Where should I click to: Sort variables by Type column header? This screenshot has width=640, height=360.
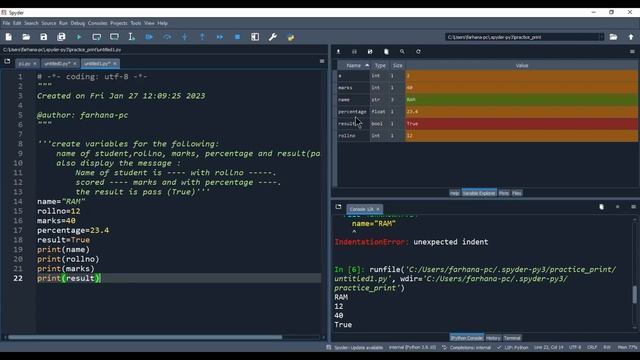click(380, 65)
